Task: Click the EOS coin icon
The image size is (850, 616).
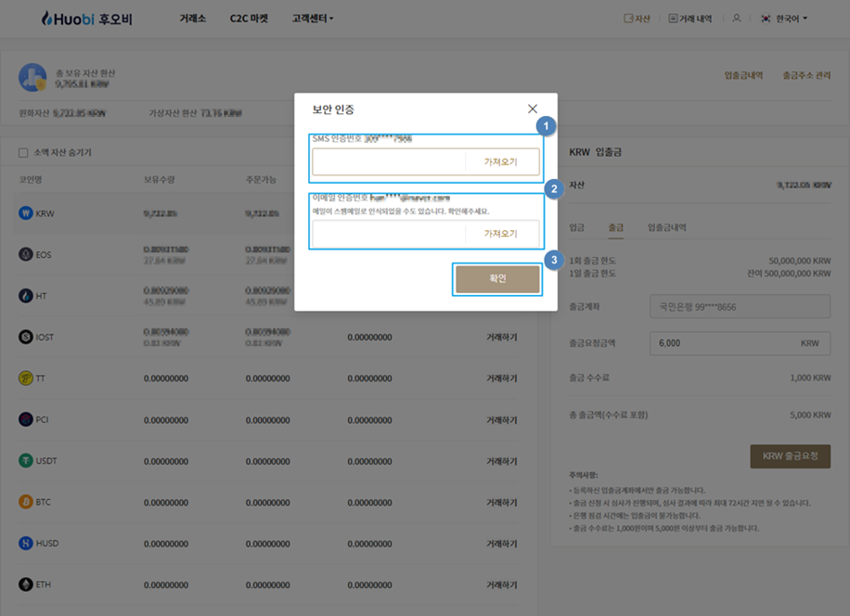Action: coord(25,254)
